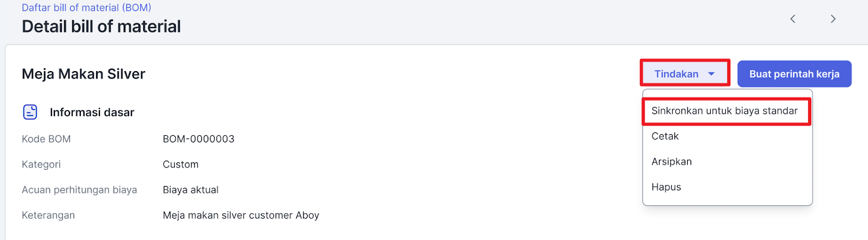This screenshot has width=868, height=240.
Task: Go to next bill of material arrow
Action: (x=833, y=19)
